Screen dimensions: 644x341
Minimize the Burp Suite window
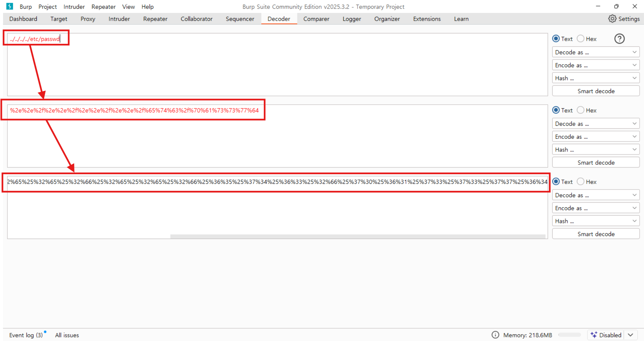(598, 6)
